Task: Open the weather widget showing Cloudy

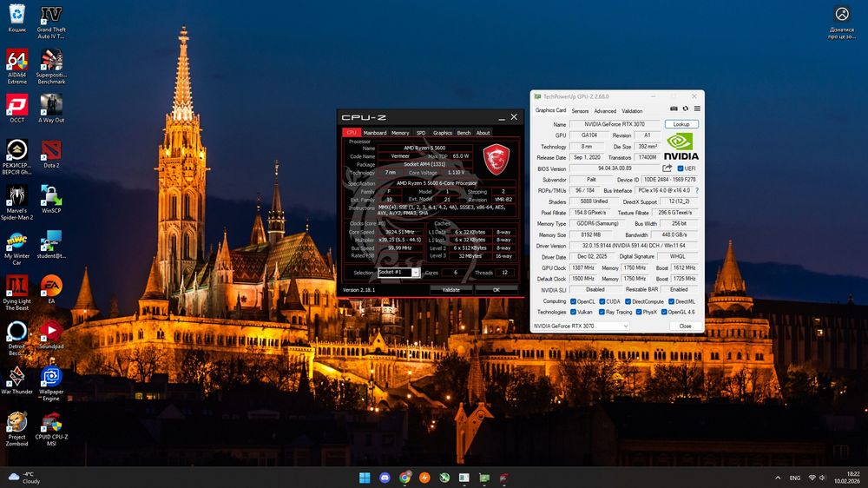Action: click(24, 478)
